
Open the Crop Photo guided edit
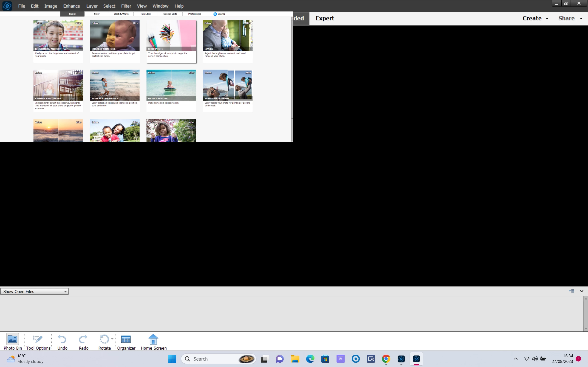(171, 41)
